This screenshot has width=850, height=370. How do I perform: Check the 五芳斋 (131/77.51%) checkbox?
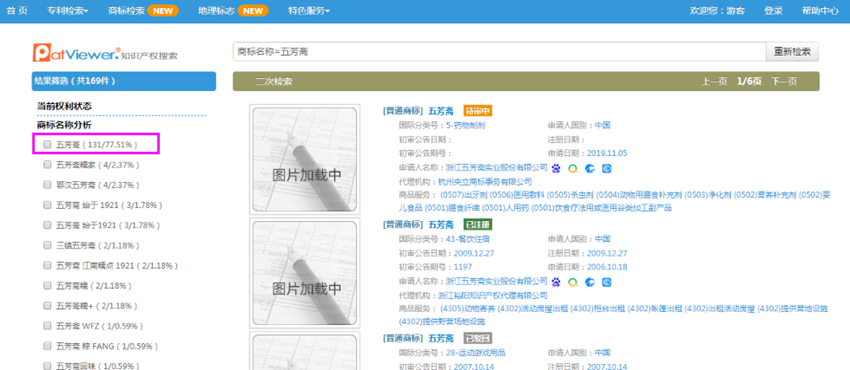coord(47,145)
